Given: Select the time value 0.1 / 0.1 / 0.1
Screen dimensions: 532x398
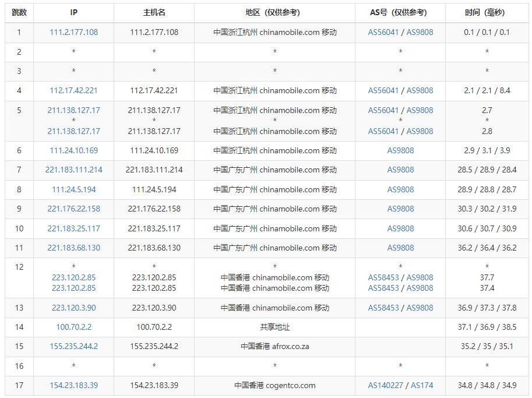Looking at the screenshot, I should coord(487,32).
